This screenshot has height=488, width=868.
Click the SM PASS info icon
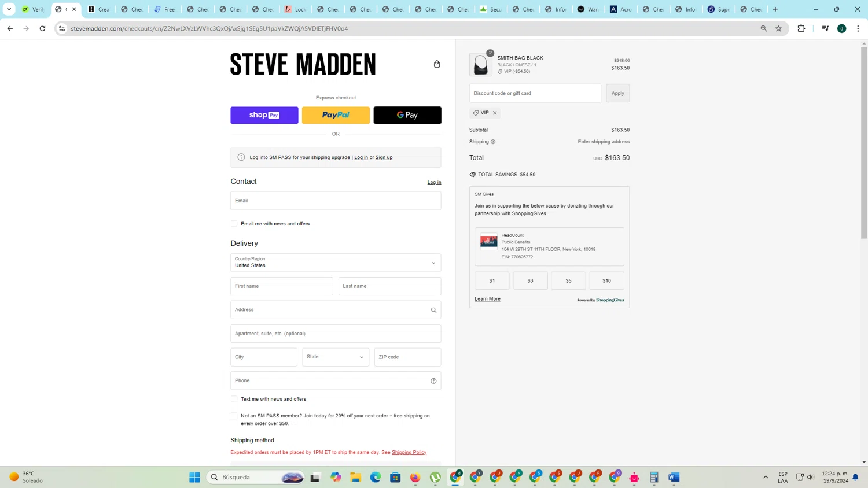point(241,157)
